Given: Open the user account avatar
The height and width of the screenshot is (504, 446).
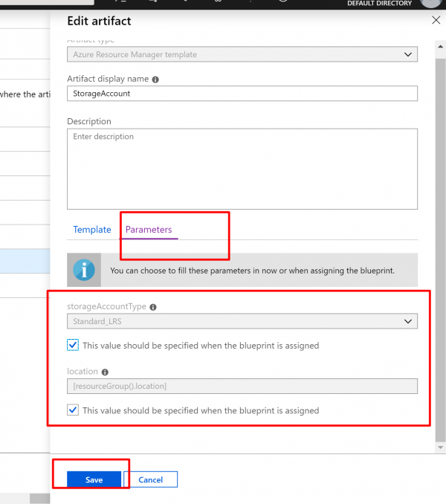Looking at the screenshot, I should point(430,3).
